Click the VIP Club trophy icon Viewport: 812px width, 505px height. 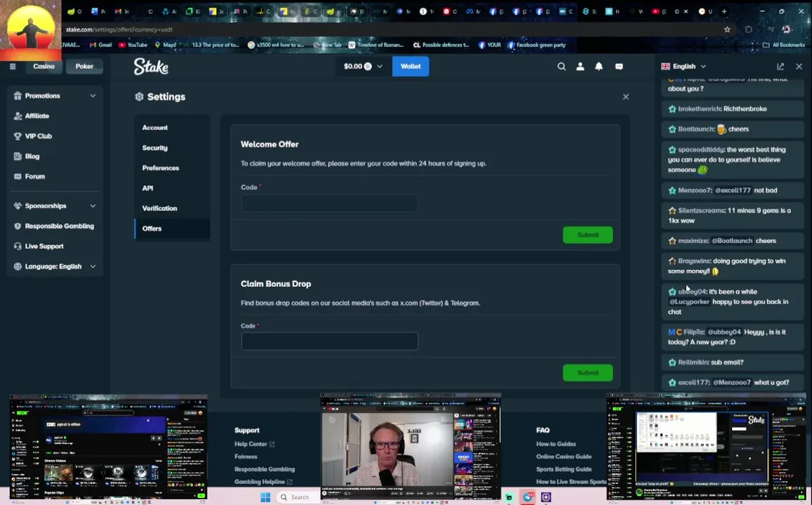(18, 136)
